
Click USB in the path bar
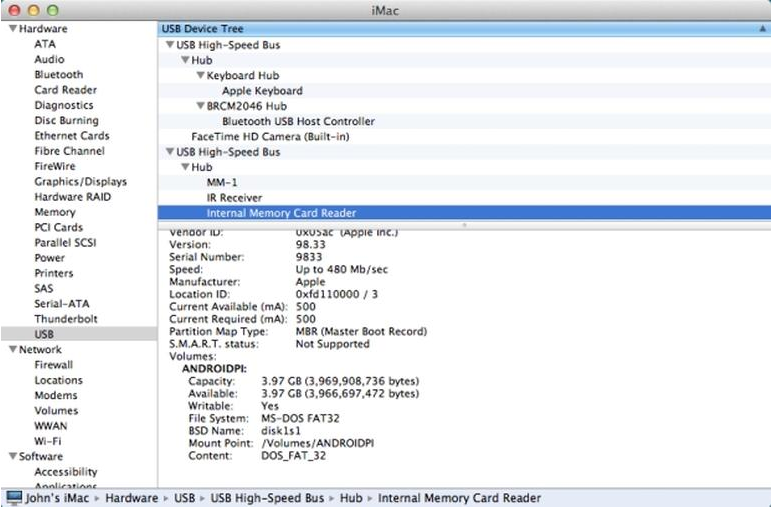coord(185,498)
